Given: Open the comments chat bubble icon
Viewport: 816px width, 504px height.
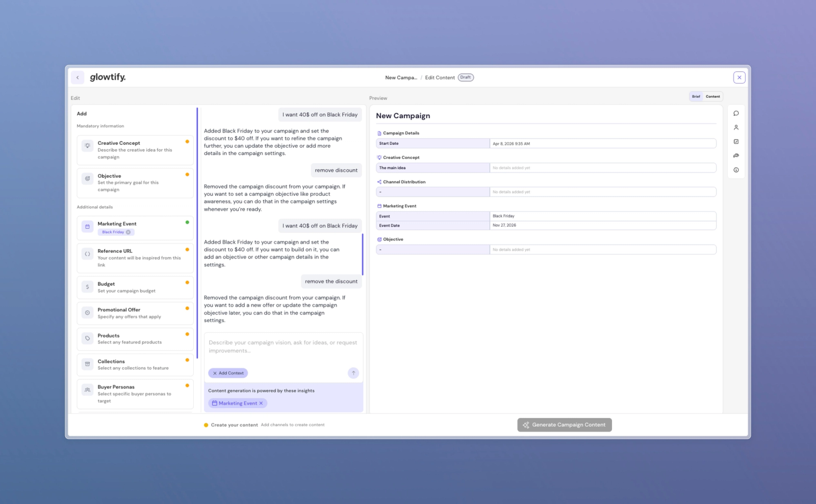Looking at the screenshot, I should click(x=736, y=114).
